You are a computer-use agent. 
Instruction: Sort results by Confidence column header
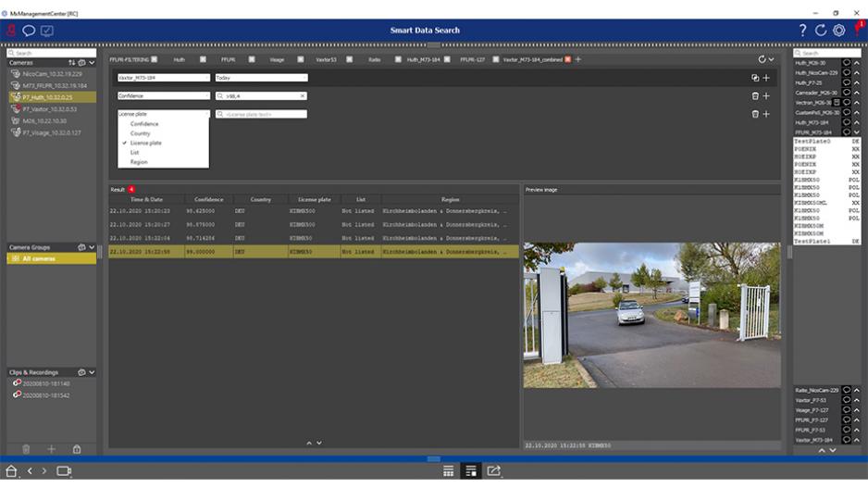pyautogui.click(x=209, y=199)
